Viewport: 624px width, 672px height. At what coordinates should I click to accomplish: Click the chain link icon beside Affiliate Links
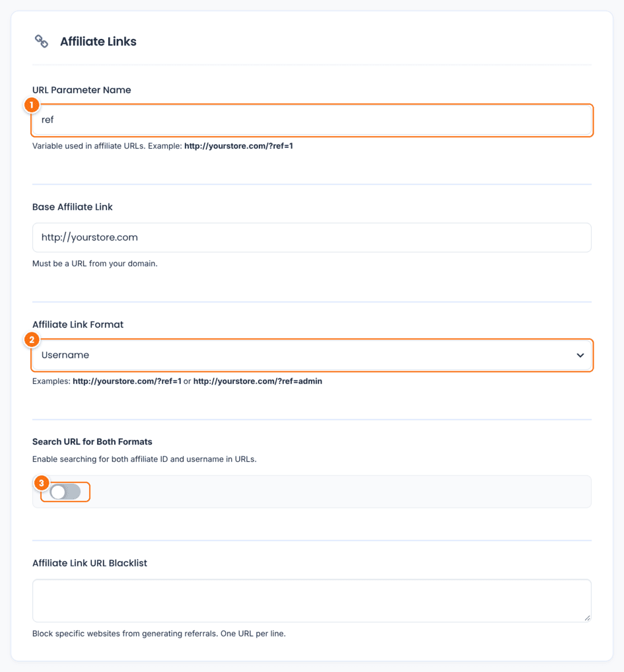coord(42,42)
